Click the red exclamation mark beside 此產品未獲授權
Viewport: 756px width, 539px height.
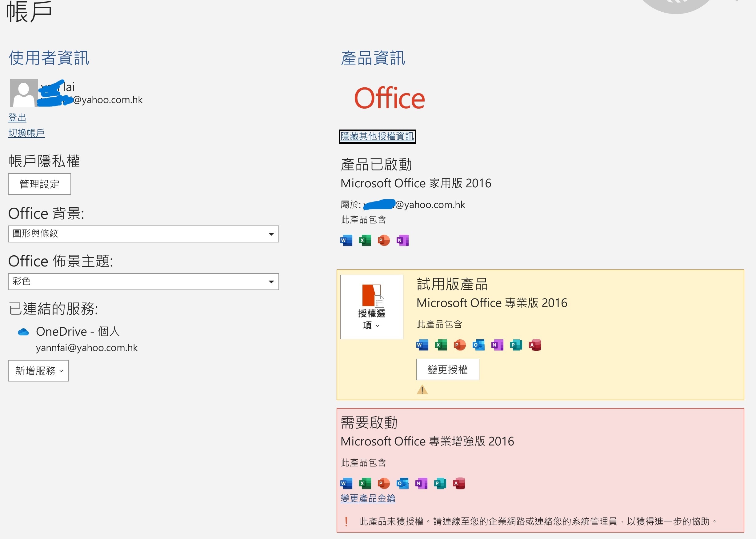[x=346, y=521]
